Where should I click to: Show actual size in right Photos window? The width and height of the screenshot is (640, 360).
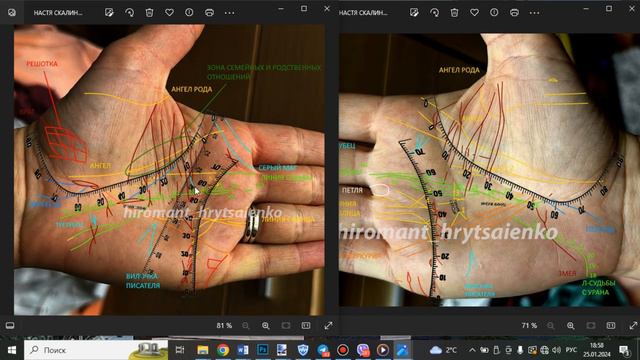click(x=611, y=325)
